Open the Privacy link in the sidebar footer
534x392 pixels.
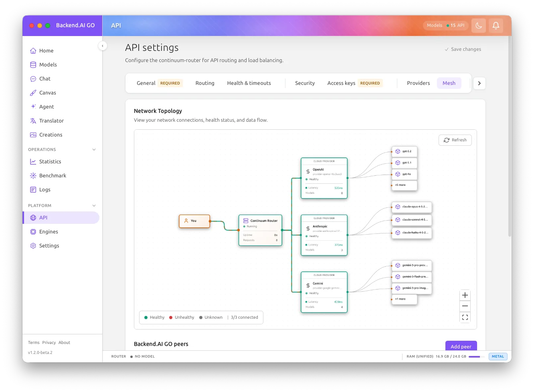click(49, 342)
